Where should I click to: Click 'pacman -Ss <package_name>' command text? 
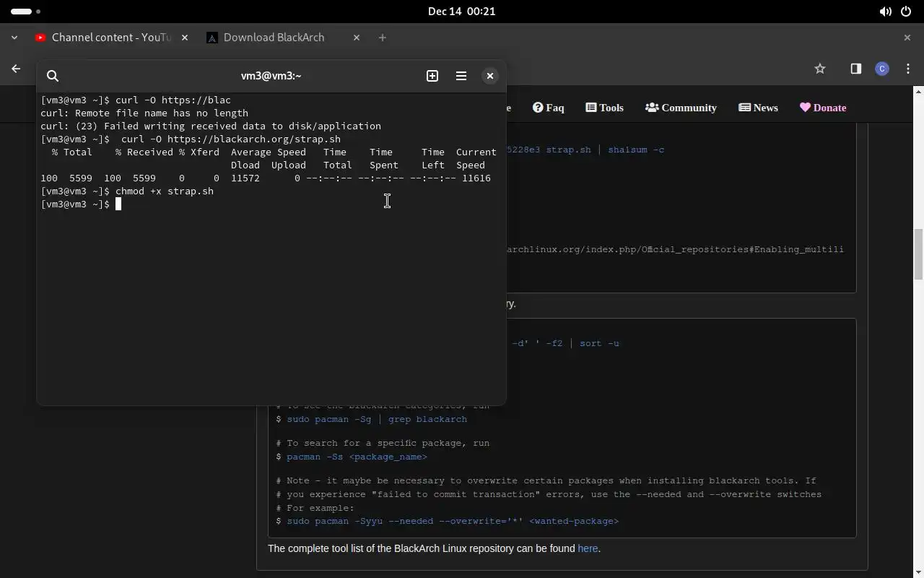[x=357, y=457]
